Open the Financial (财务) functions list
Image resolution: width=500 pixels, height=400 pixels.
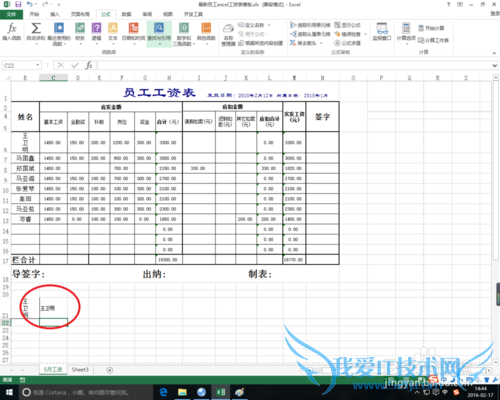click(80, 33)
